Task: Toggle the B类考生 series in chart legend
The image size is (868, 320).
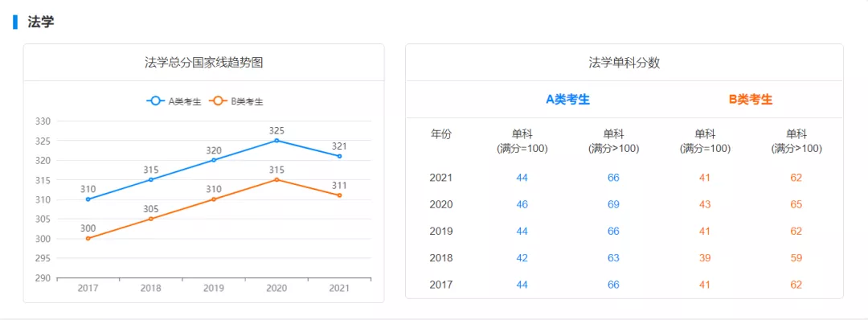Action: [x=235, y=101]
